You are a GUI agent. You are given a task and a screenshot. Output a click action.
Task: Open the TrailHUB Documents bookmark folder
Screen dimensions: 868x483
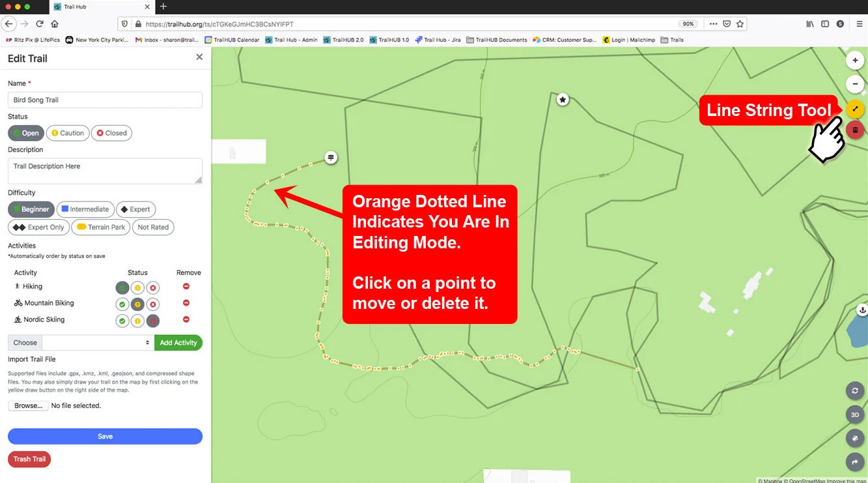tap(497, 40)
